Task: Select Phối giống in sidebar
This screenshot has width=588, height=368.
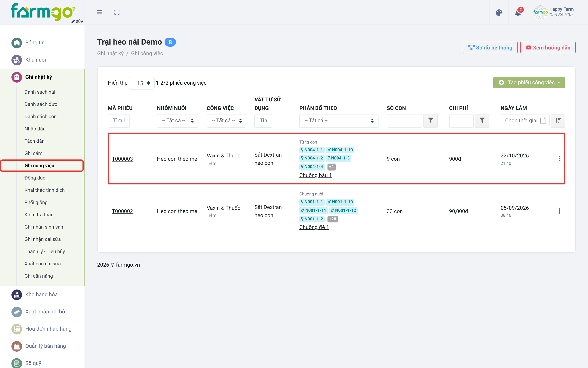Action: pos(36,202)
